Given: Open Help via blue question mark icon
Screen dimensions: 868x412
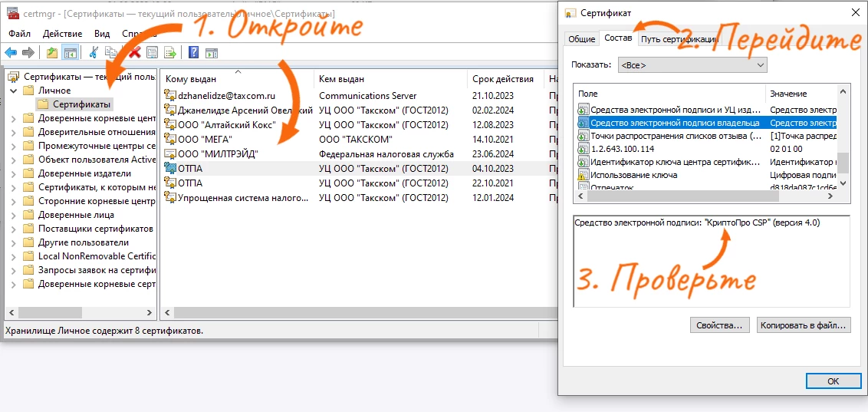Looking at the screenshot, I should tap(193, 52).
